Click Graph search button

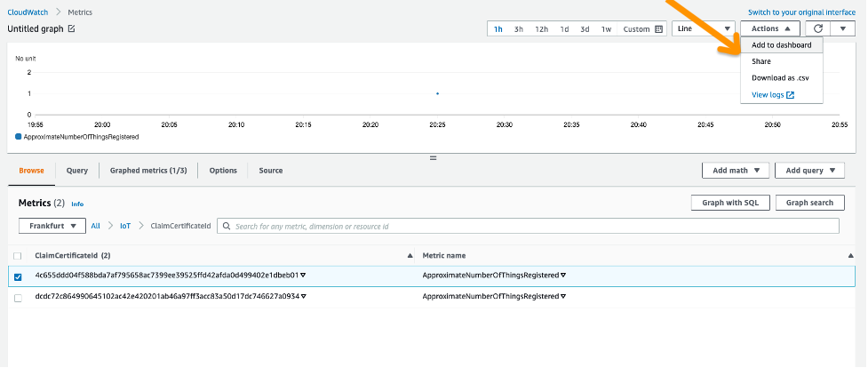(810, 203)
